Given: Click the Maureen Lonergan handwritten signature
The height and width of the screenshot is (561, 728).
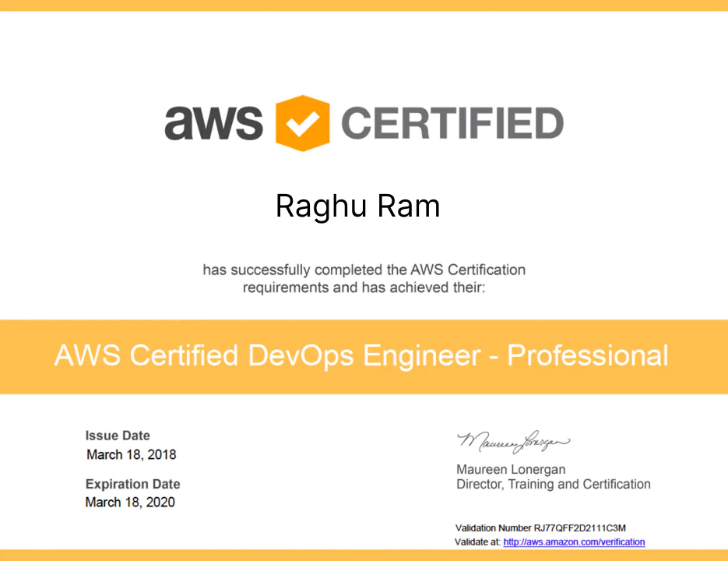Looking at the screenshot, I should click(513, 443).
